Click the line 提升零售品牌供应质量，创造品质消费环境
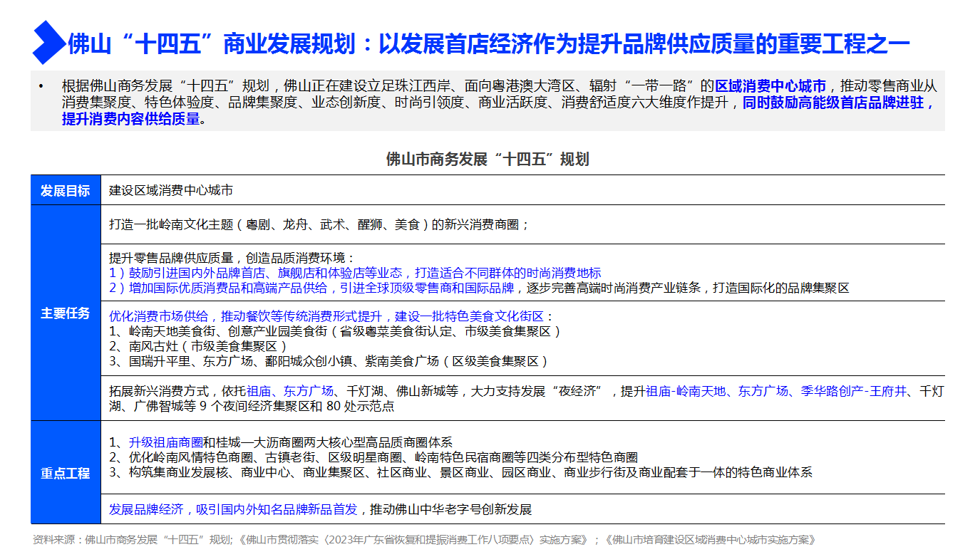This screenshot has width=980, height=547. (x=232, y=257)
